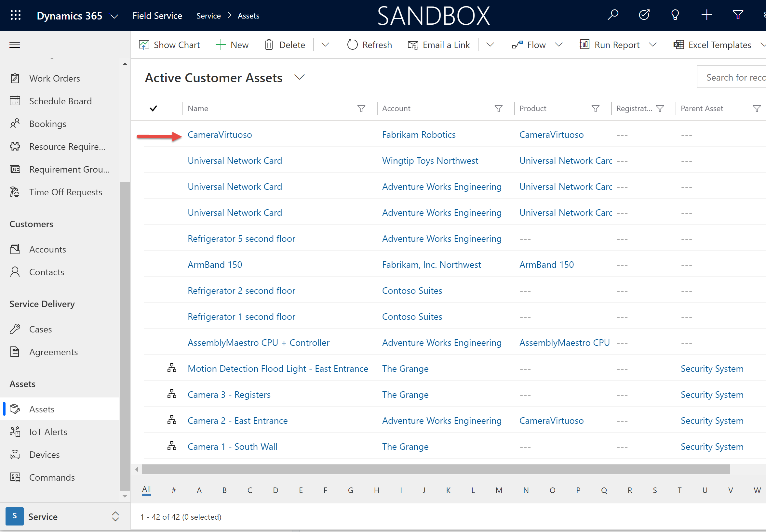The height and width of the screenshot is (532, 766).
Task: Create a New asset record
Action: coord(232,45)
